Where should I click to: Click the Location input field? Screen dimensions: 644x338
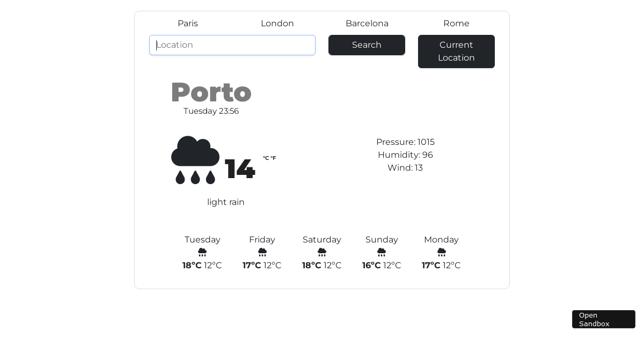tap(232, 45)
